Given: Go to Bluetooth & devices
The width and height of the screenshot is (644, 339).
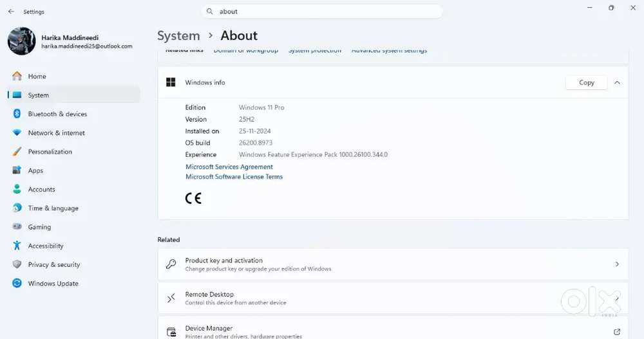Looking at the screenshot, I should point(74,114).
